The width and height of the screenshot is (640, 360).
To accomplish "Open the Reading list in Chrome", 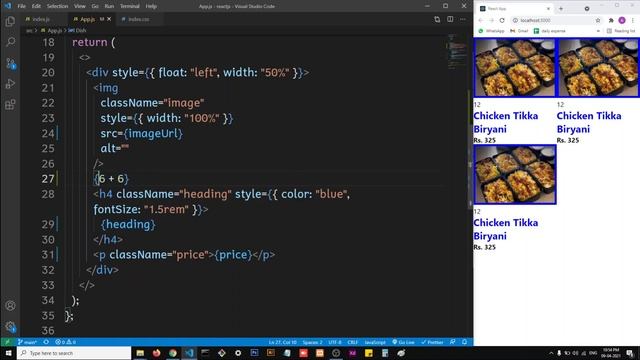I will 621,31.
